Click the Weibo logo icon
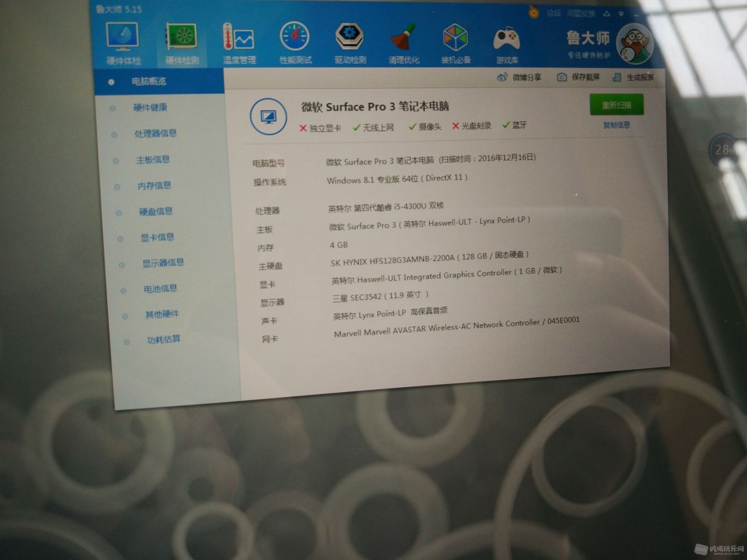Viewport: 747px width, 560px height. (502, 77)
